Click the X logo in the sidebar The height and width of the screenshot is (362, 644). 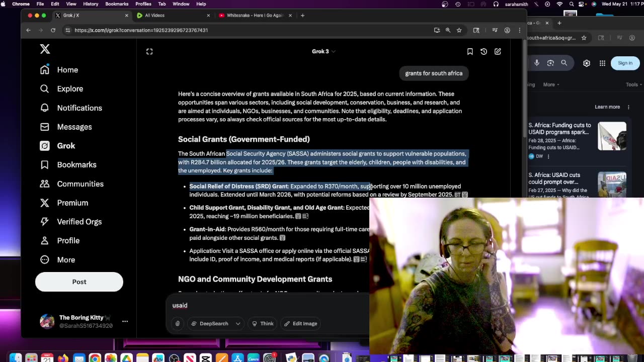(x=45, y=49)
